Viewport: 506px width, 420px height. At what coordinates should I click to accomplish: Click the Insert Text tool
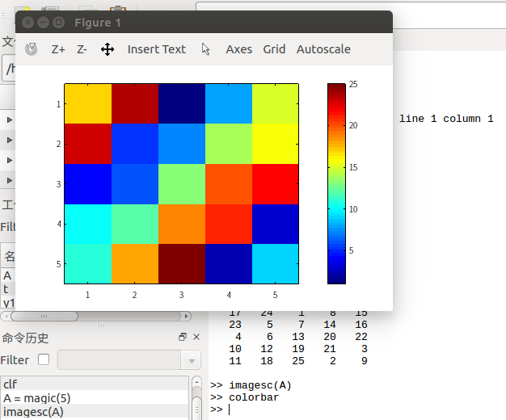click(x=157, y=49)
